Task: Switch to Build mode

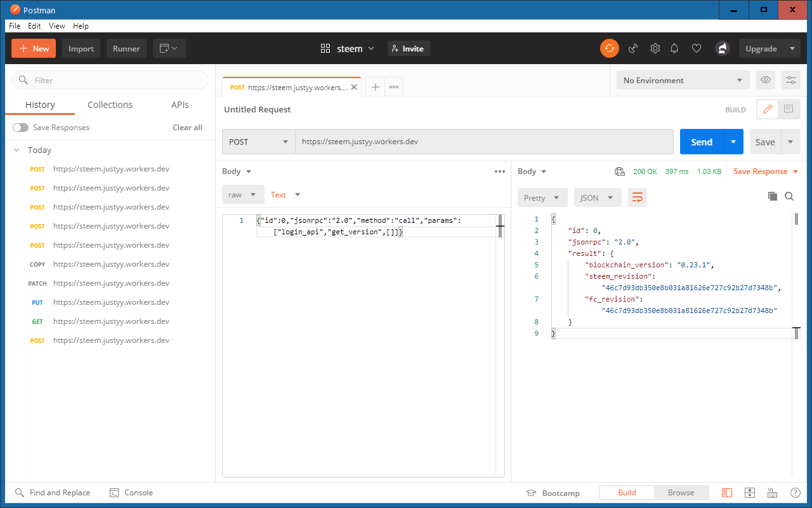Action: click(x=627, y=493)
